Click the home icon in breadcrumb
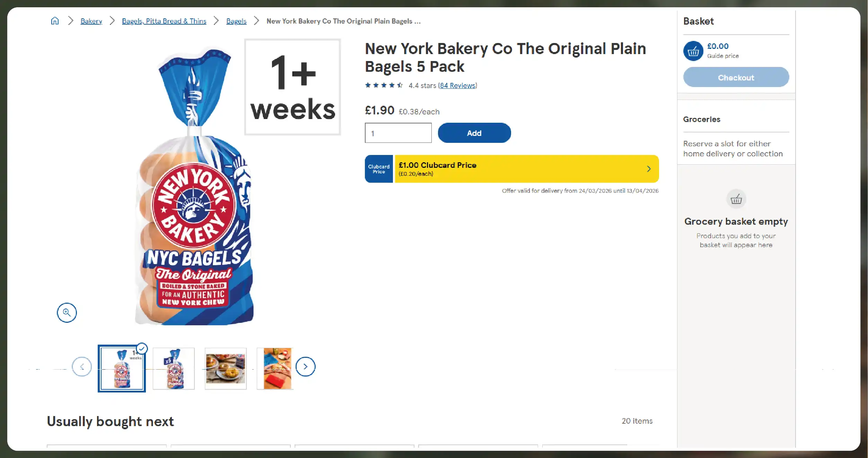The height and width of the screenshot is (458, 868). pos(55,21)
